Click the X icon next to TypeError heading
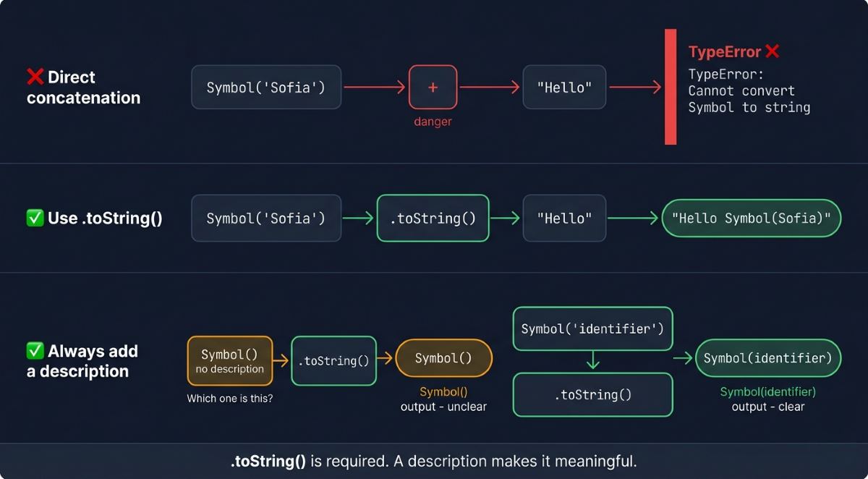 click(x=773, y=51)
